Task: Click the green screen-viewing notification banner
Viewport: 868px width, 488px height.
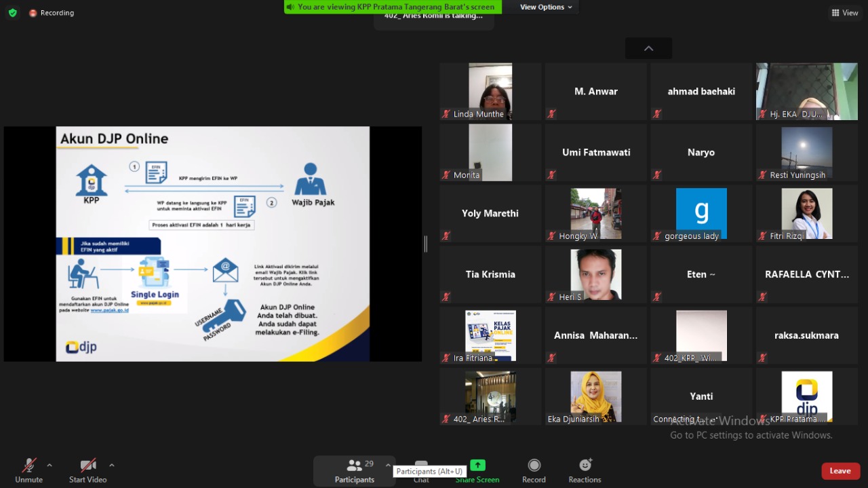Action: click(x=393, y=7)
